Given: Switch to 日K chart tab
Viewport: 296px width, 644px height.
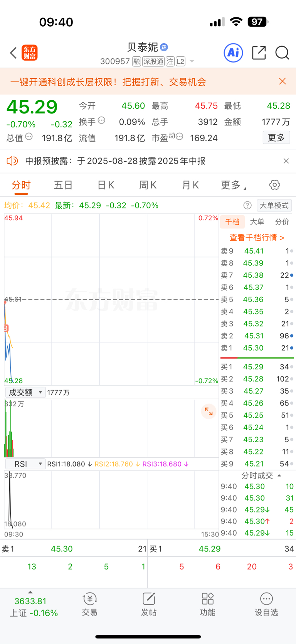Looking at the screenshot, I should (106, 185).
